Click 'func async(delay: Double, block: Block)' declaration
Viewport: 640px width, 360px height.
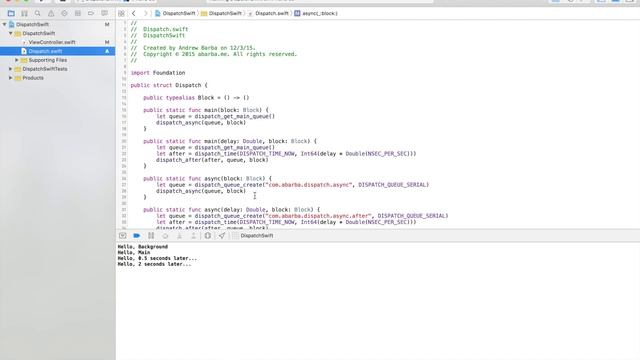[x=231, y=210]
